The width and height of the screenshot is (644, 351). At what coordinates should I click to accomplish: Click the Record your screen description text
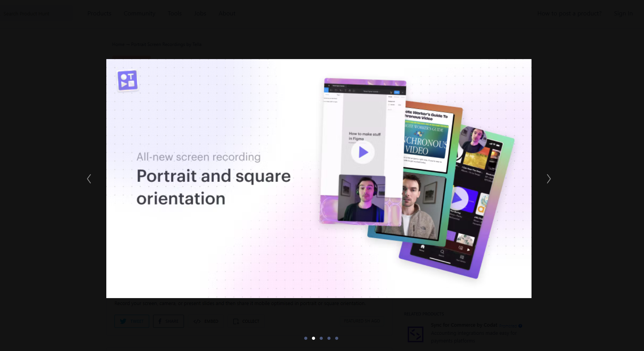point(240,303)
